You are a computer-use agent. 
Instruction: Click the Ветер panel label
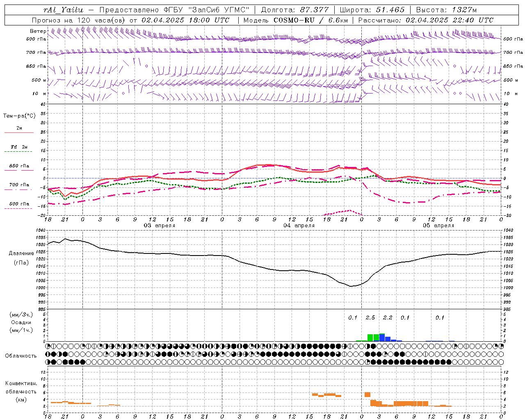point(38,31)
